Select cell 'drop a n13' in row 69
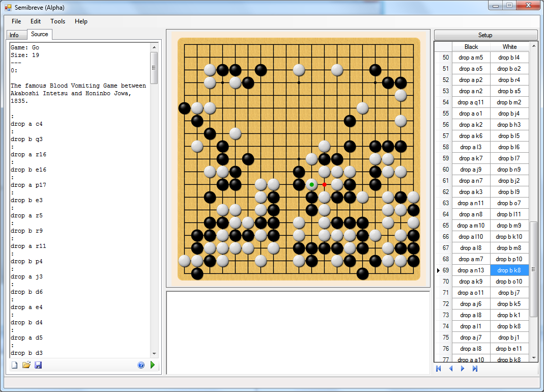The width and height of the screenshot is (544, 392). tap(471, 270)
